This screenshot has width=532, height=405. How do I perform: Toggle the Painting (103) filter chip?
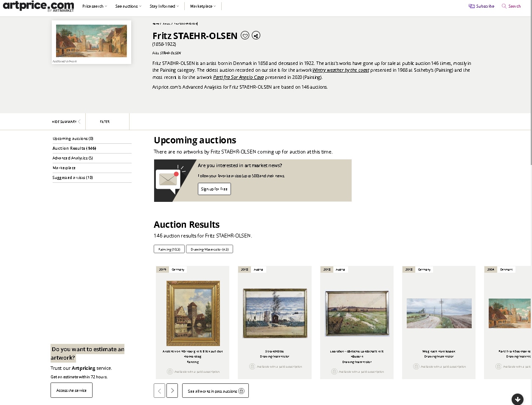click(169, 249)
